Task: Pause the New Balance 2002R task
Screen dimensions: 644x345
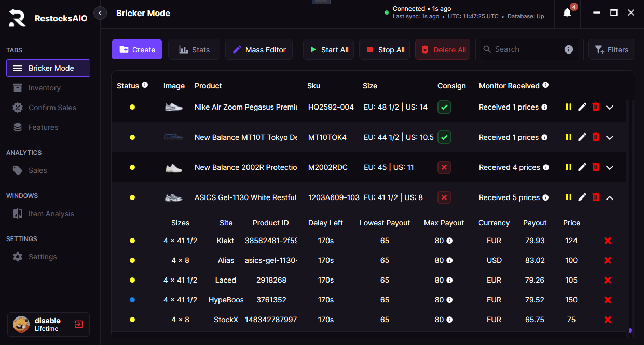Action: tap(569, 167)
